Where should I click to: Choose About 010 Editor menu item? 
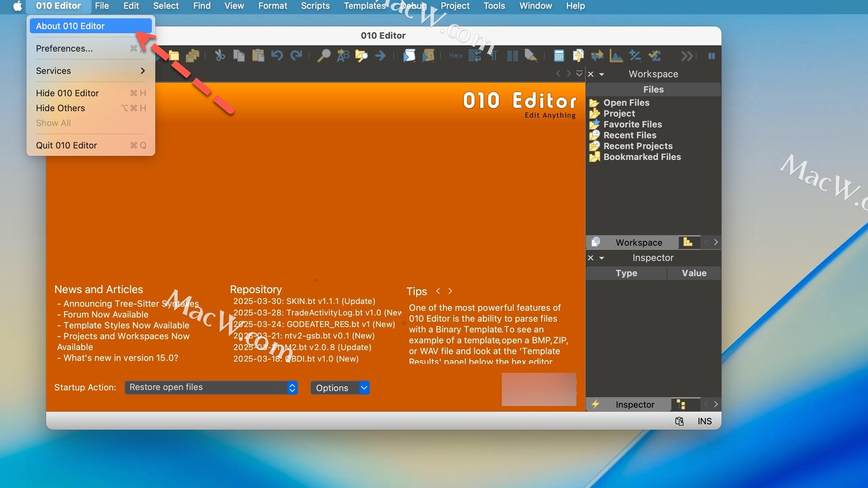click(x=91, y=26)
